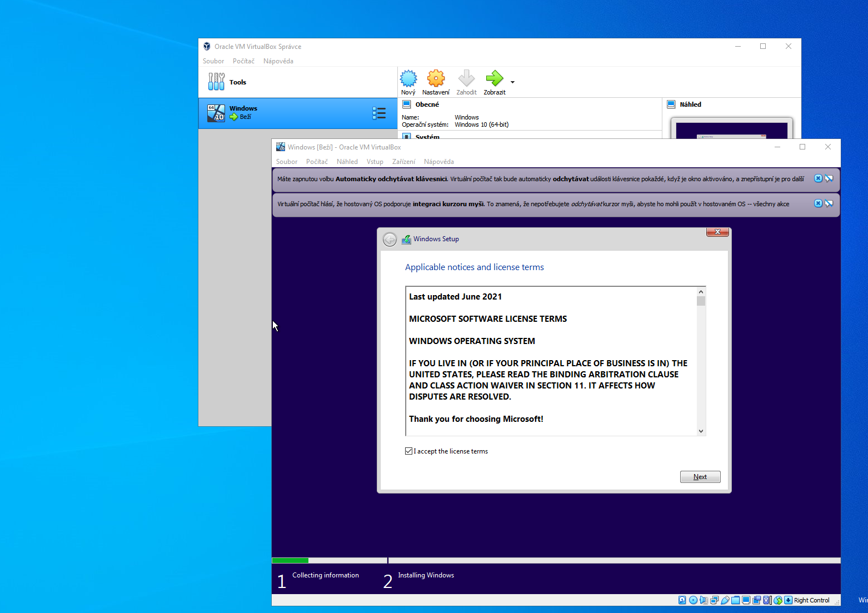868x613 pixels.
Task: Click license text scrollbar down arrow
Action: 701,431
